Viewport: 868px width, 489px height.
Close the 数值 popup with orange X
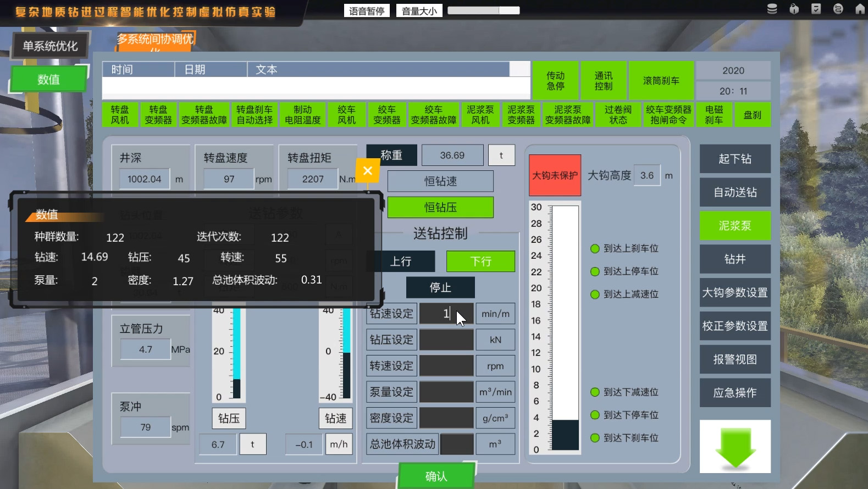368,171
